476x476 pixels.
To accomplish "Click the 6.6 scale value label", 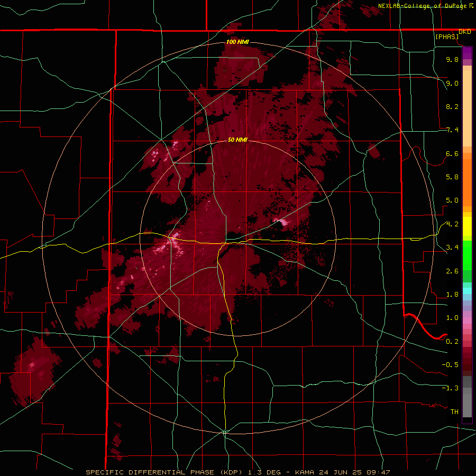I will (x=452, y=153).
